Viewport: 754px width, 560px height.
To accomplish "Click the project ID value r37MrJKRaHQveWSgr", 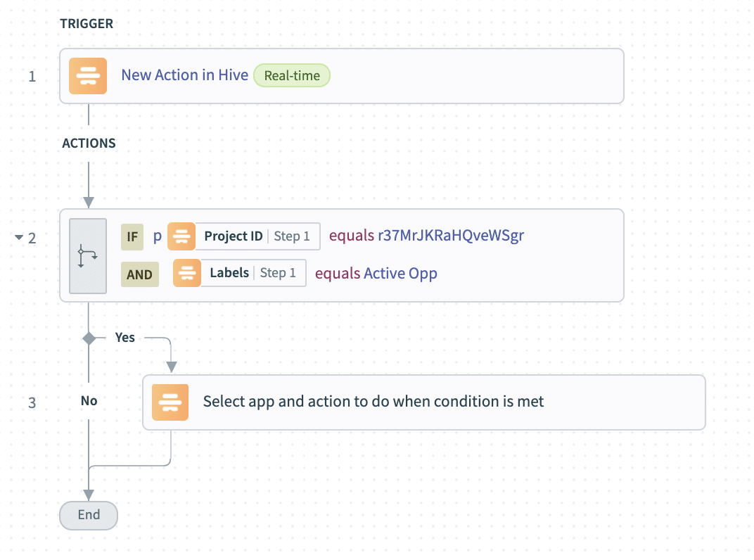I will coord(451,236).
